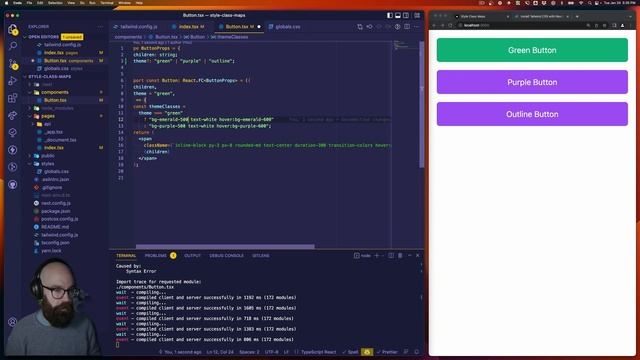
Task: Click the customize layout icon in title bar
Action: pos(417,15)
